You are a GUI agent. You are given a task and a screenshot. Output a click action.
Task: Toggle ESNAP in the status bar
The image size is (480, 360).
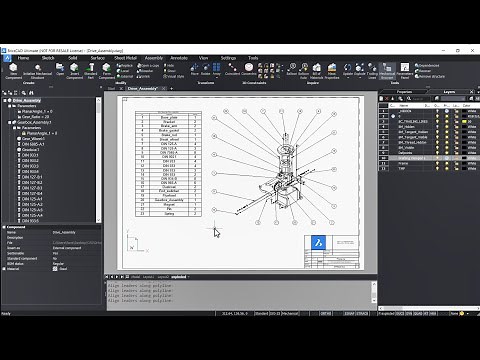(x=349, y=314)
